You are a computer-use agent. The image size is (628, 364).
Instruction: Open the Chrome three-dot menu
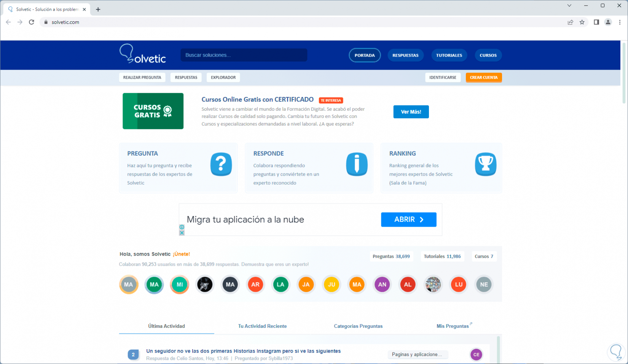[620, 22]
